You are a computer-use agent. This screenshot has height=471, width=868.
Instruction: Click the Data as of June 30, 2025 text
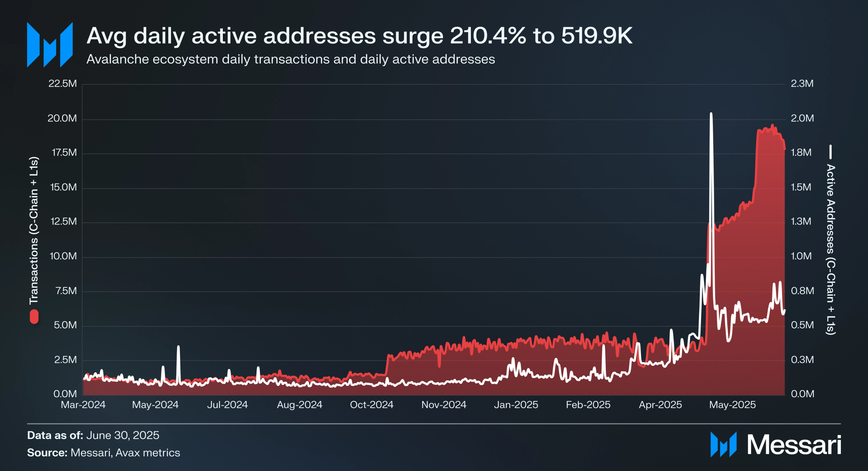[93, 435]
